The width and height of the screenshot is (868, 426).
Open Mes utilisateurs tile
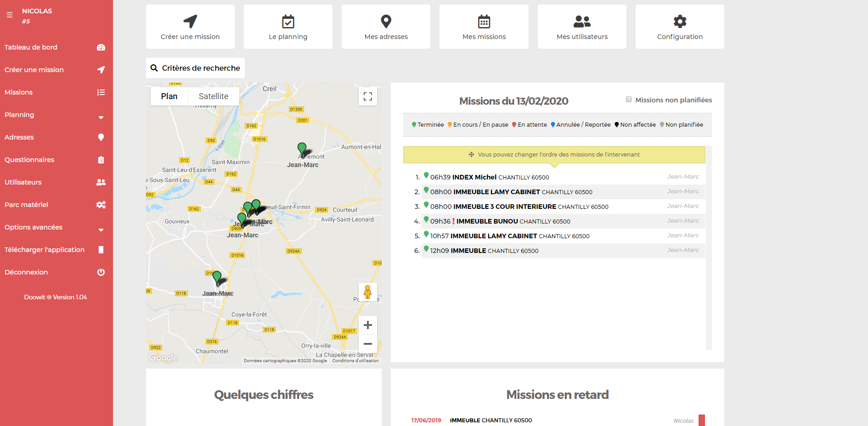(582, 27)
